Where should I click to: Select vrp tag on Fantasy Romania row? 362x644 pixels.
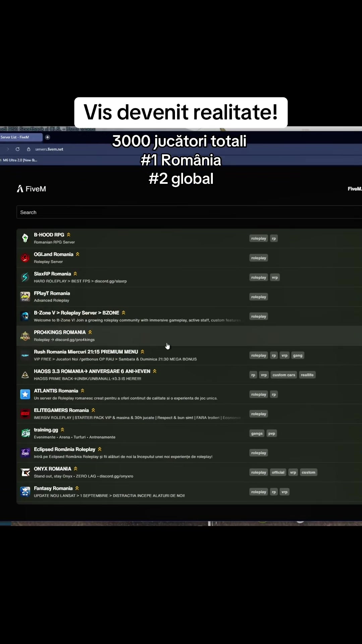(x=285, y=492)
